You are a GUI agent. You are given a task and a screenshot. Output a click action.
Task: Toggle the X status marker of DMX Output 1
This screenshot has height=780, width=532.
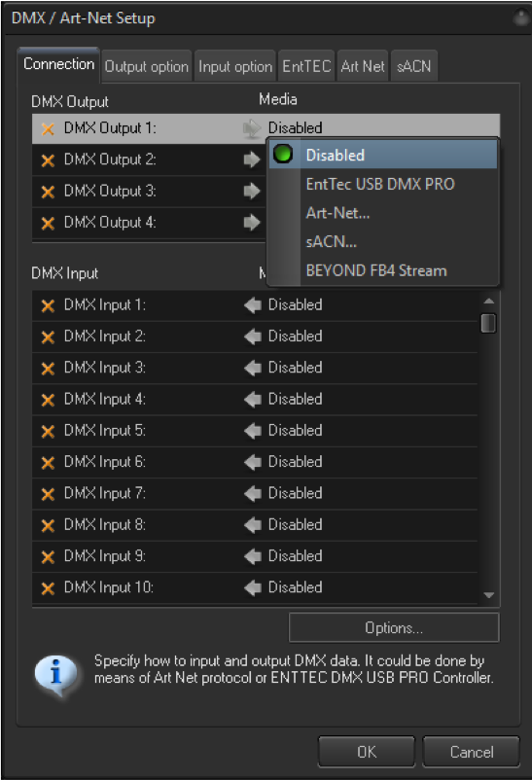click(x=48, y=128)
